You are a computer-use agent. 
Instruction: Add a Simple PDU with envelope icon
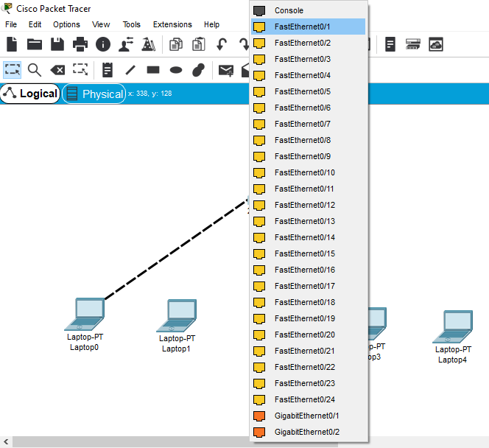point(226,70)
